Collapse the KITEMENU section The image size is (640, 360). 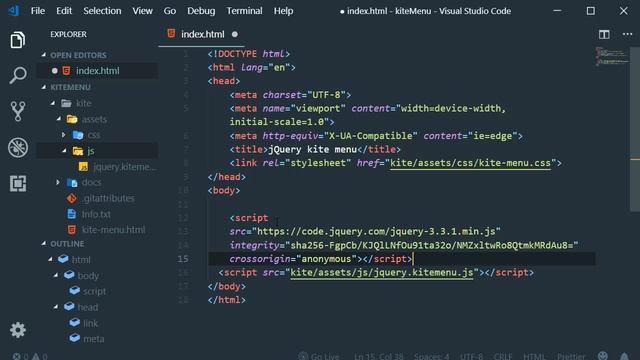point(44,87)
